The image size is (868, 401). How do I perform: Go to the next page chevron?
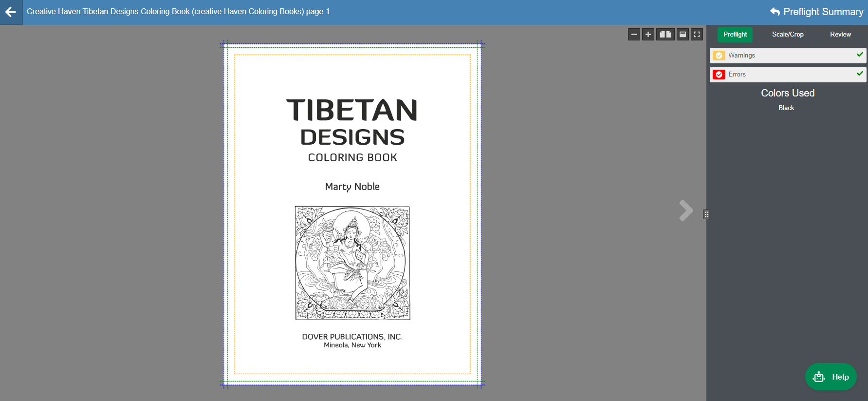[x=686, y=210]
